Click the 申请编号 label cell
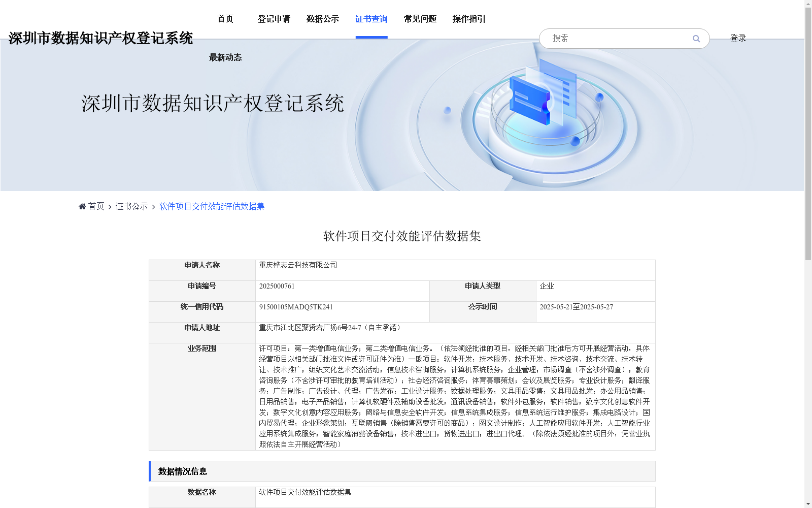Viewport: 812px width, 508px height. (202, 291)
